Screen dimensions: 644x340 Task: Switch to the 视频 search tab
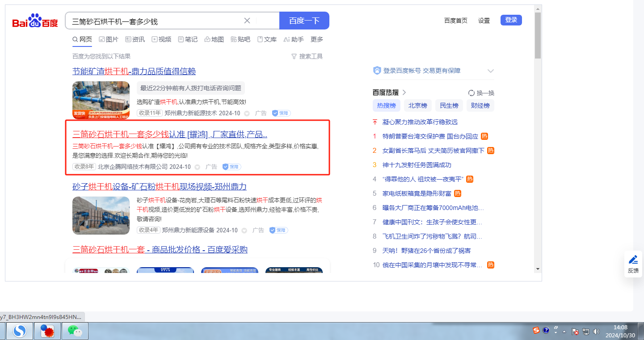coord(161,39)
